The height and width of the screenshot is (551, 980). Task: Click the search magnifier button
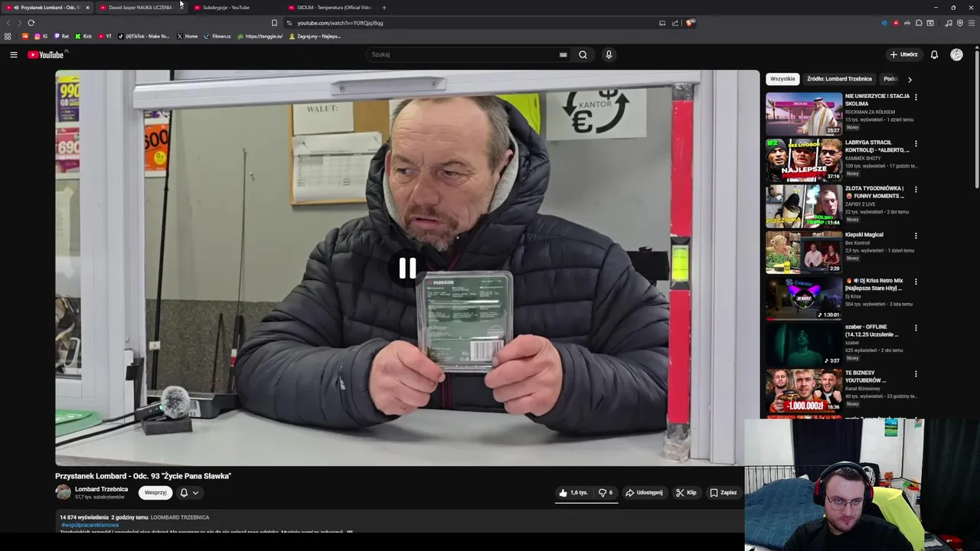(583, 54)
